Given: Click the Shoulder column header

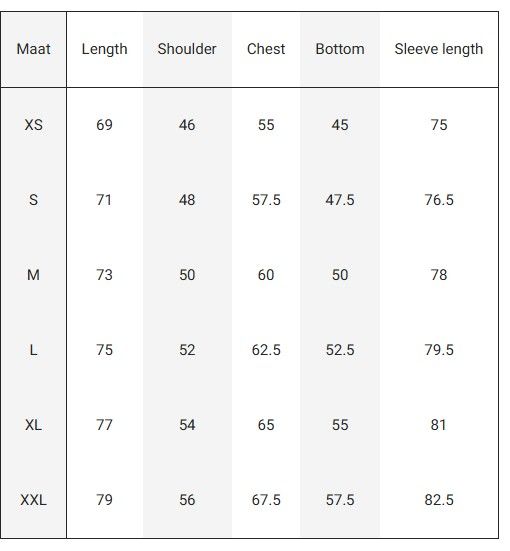Looking at the screenshot, I should (187, 49).
